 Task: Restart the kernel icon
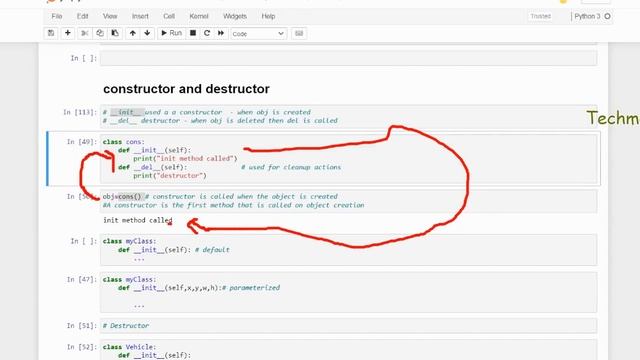coord(207,33)
